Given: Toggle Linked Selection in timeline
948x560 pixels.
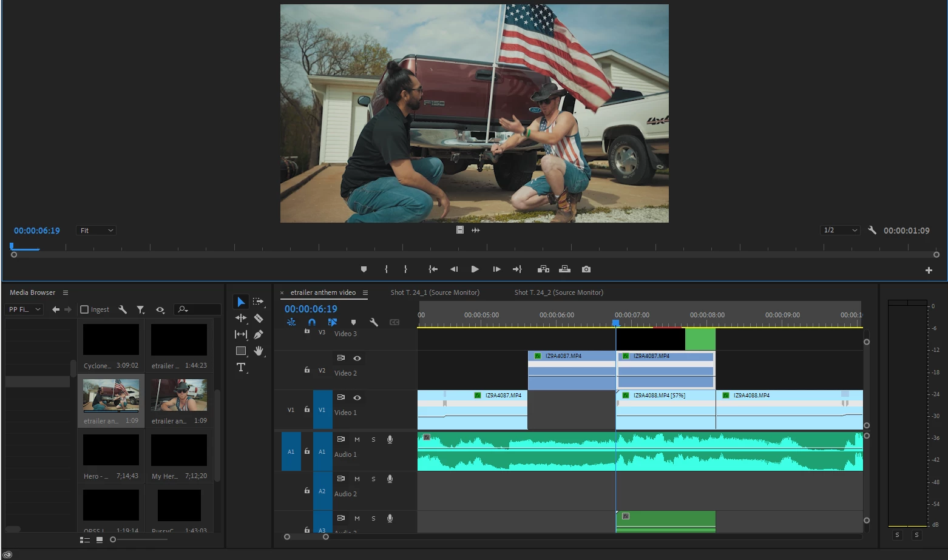Looking at the screenshot, I should pos(332,322).
